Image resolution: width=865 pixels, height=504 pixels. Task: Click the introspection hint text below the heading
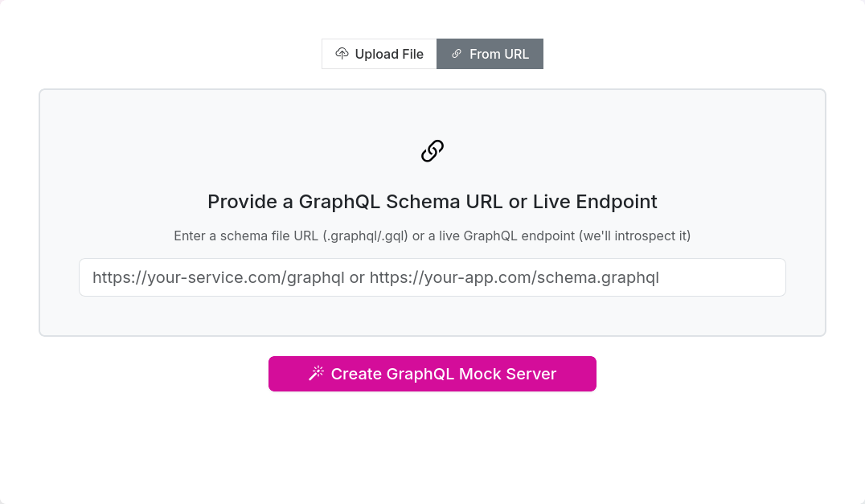432,236
